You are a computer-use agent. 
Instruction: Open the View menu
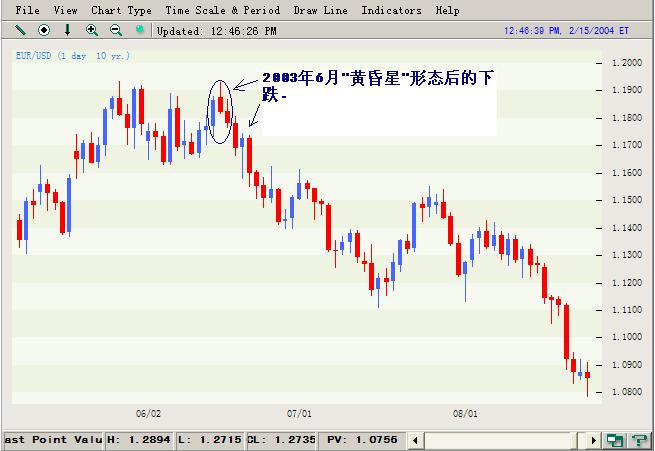click(65, 10)
